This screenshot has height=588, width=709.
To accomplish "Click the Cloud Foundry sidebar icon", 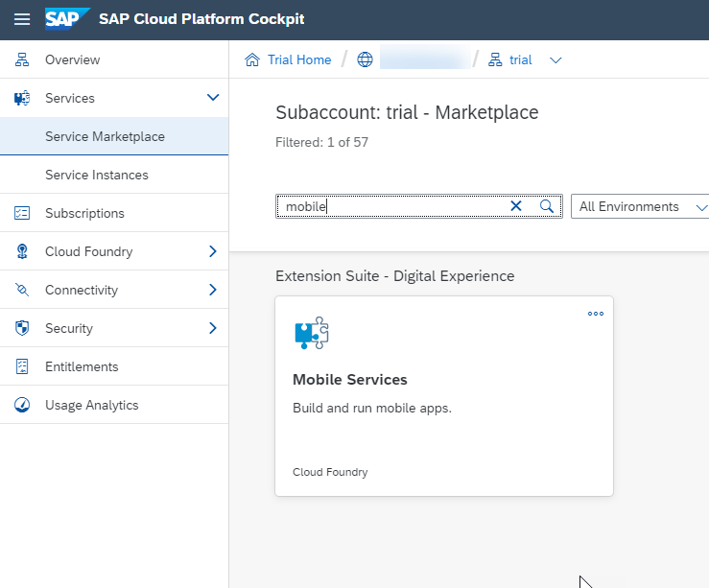I will [x=22, y=251].
